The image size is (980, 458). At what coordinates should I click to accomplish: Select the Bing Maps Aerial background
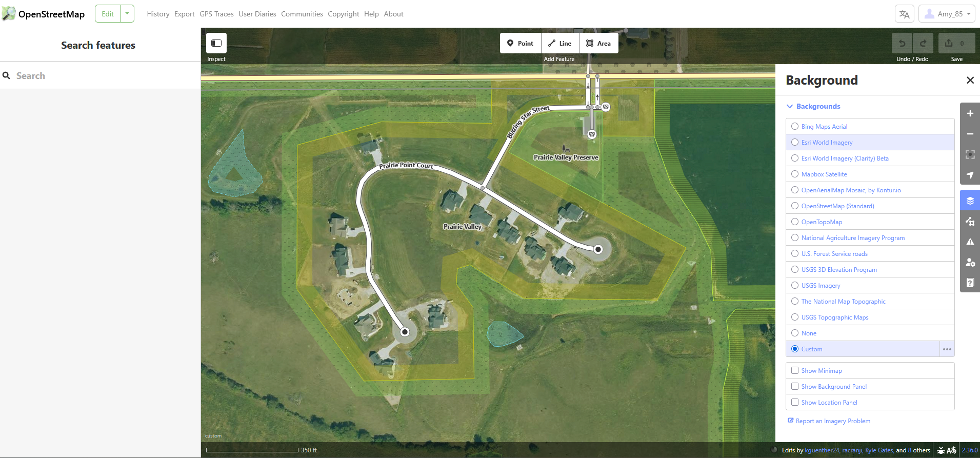coord(795,127)
